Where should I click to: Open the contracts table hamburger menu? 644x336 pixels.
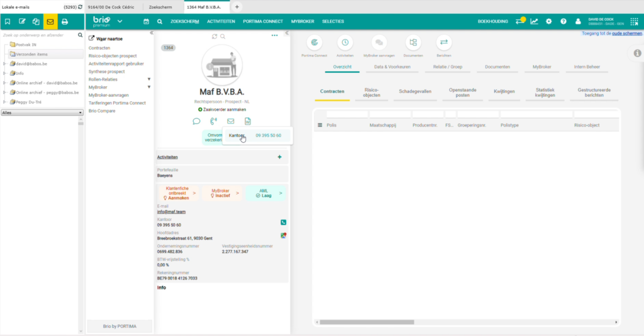coord(320,125)
